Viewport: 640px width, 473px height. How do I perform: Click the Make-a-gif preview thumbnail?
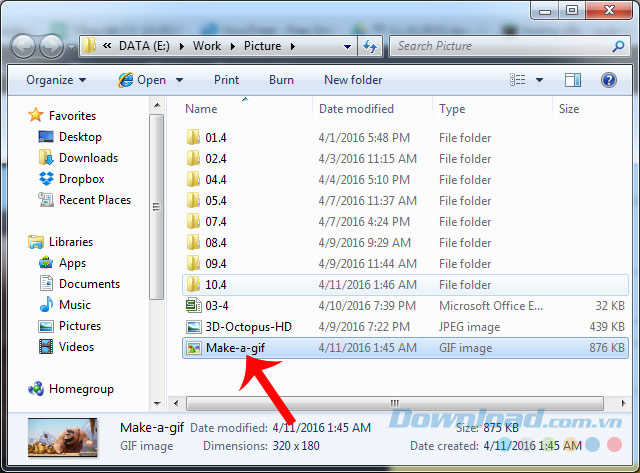tap(62, 437)
